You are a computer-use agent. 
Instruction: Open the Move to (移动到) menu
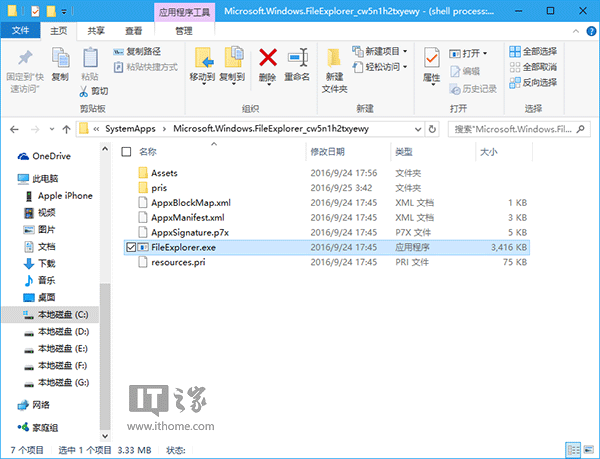pos(202,65)
